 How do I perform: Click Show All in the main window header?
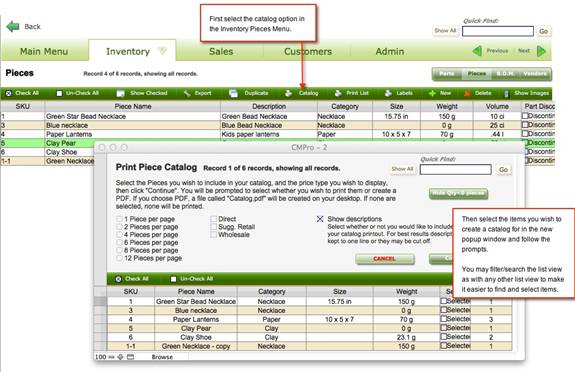(x=446, y=31)
